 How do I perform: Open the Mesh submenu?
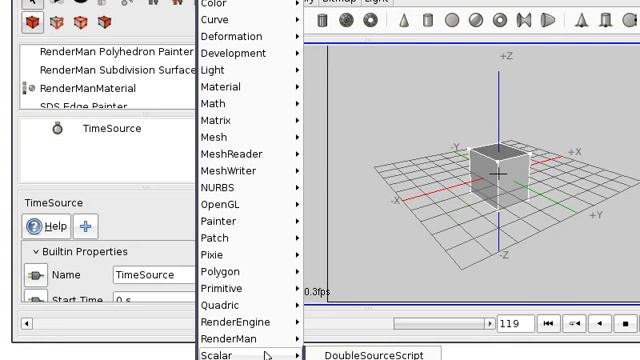coord(250,137)
